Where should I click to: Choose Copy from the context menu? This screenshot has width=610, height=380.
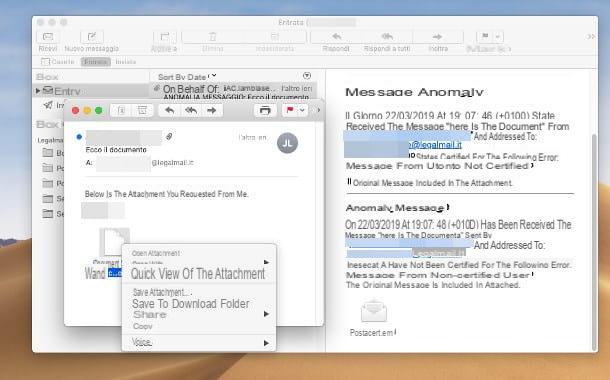coord(142,326)
